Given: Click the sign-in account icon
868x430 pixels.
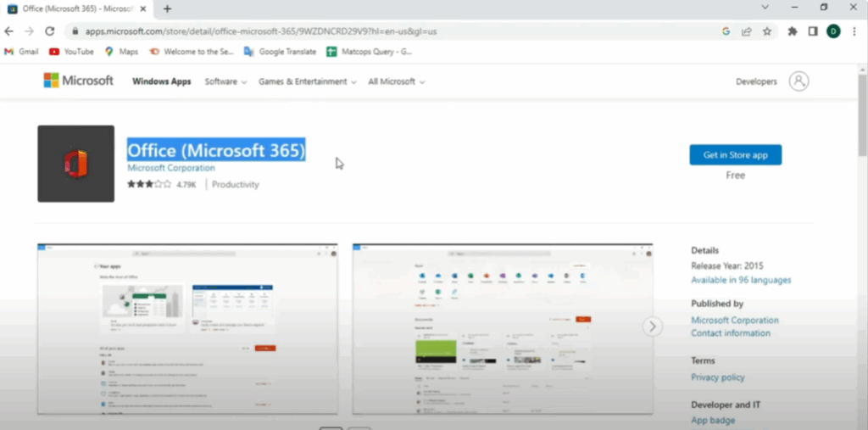Looking at the screenshot, I should coord(798,81).
